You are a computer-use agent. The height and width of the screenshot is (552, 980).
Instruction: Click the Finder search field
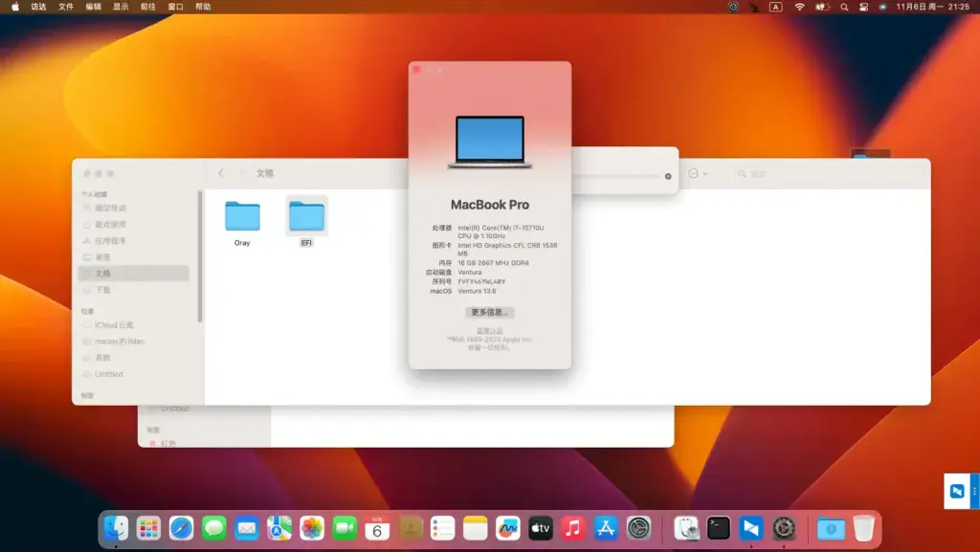(x=750, y=174)
